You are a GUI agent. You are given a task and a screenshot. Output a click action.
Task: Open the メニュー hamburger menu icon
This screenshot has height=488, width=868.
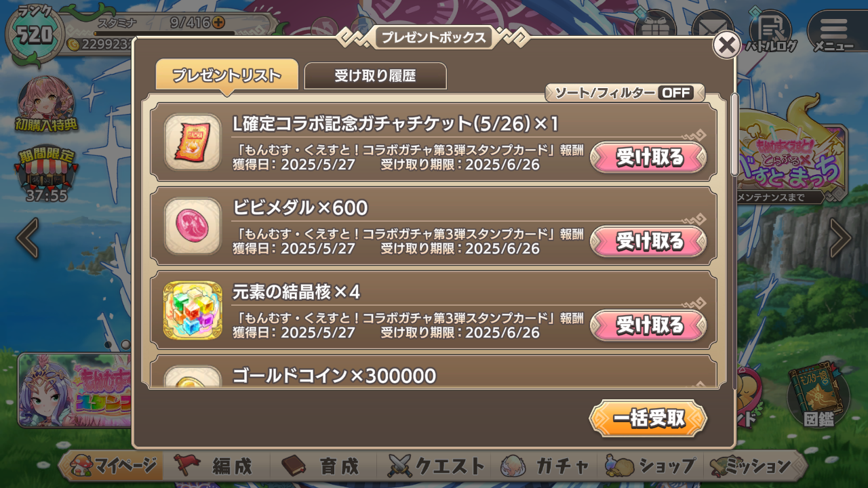833,32
